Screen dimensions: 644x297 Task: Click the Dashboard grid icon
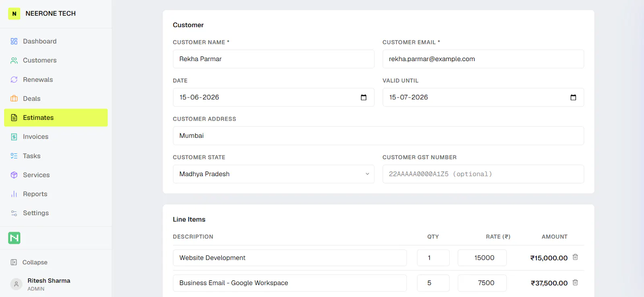[x=14, y=41]
